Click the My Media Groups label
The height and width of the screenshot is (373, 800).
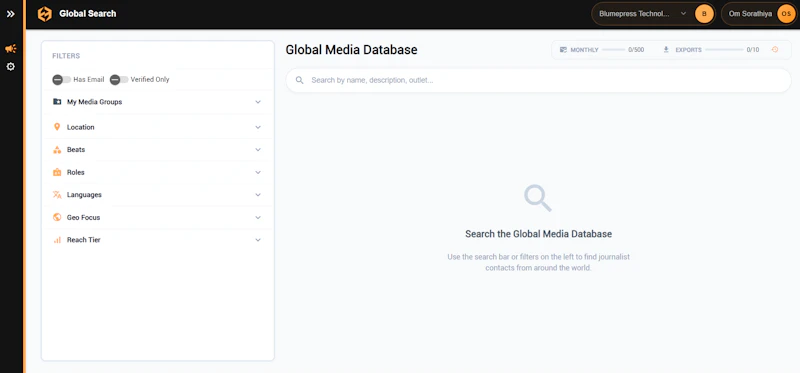[94, 102]
